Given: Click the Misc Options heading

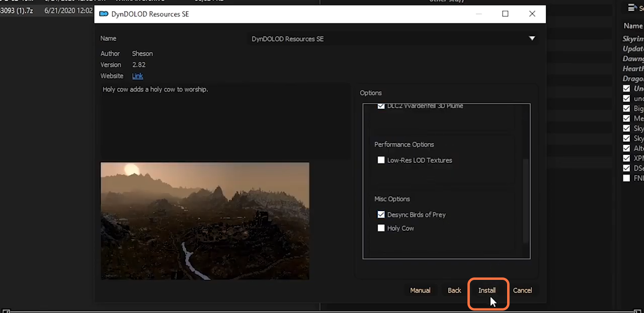Looking at the screenshot, I should pyautogui.click(x=392, y=199).
